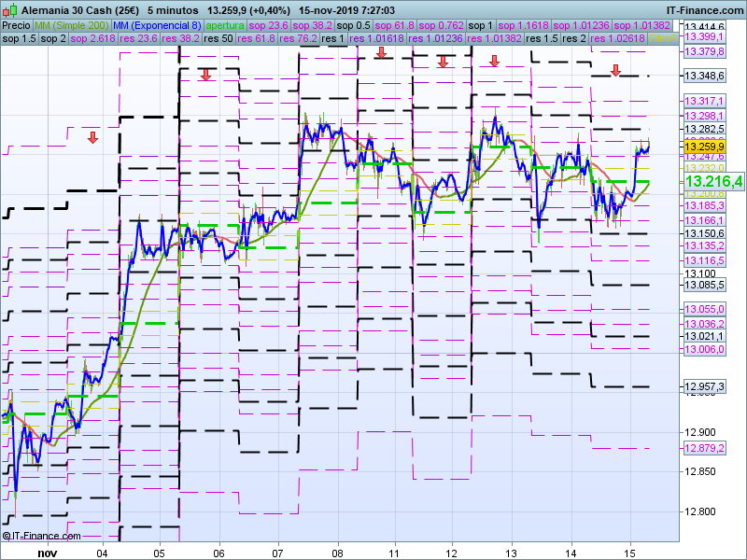The height and width of the screenshot is (560, 747).
Task: Click the red arrow marker above day 13
Action: tap(494, 62)
